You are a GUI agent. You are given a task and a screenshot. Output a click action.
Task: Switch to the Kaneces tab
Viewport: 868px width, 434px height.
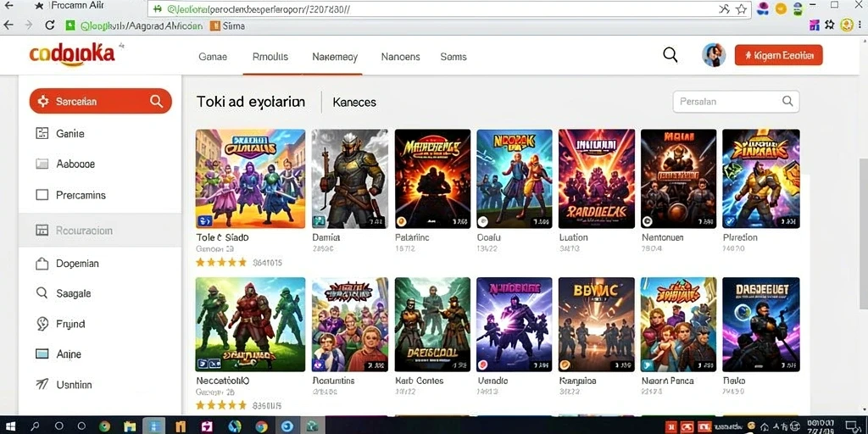click(354, 103)
